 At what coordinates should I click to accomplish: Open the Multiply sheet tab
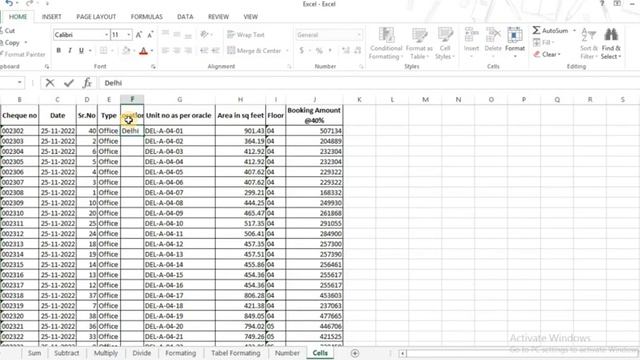point(106,353)
